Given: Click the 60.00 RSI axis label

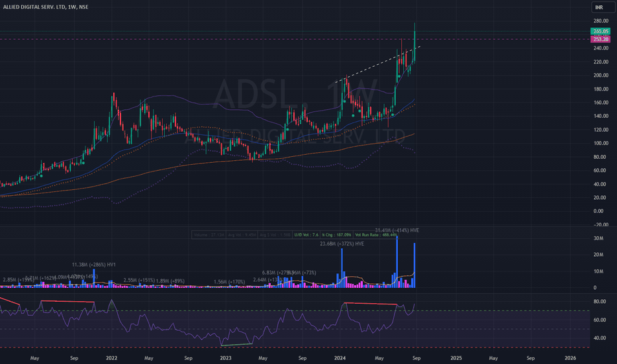Looking at the screenshot, I should [x=599, y=320].
